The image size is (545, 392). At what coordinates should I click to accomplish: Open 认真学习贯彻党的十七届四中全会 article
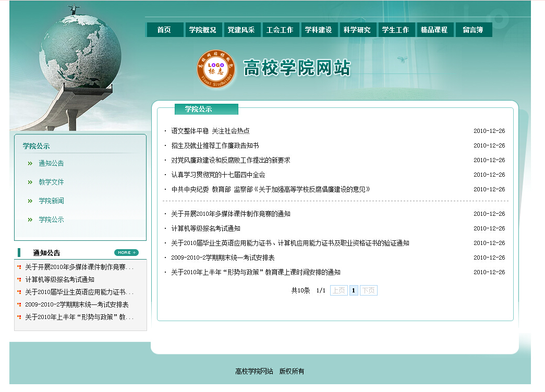(x=218, y=175)
